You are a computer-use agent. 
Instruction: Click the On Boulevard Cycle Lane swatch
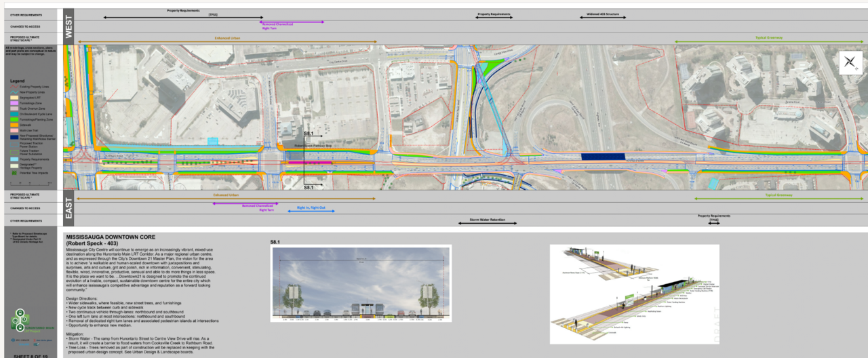(13, 114)
